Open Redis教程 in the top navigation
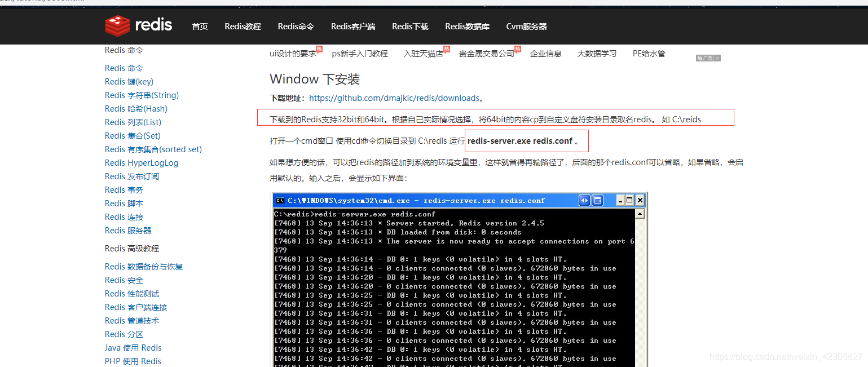The width and height of the screenshot is (868, 367). point(243,26)
